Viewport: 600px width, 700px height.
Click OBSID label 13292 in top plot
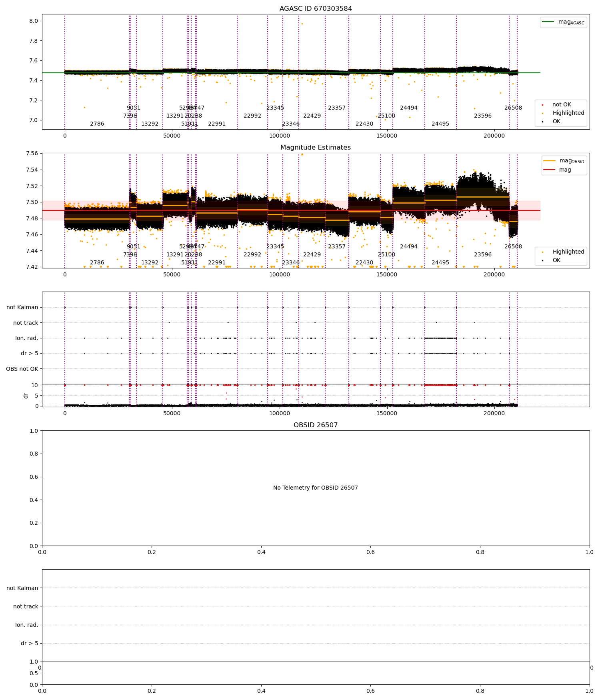click(x=150, y=124)
